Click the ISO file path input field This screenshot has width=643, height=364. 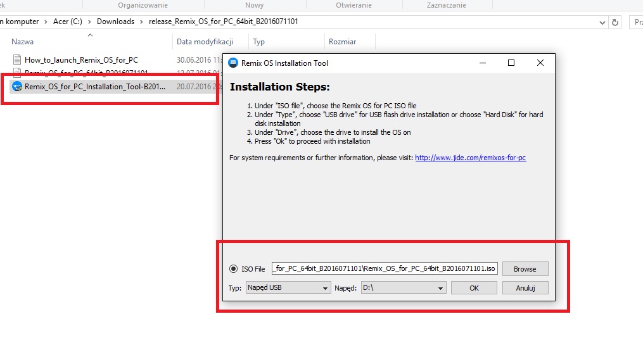tap(385, 268)
